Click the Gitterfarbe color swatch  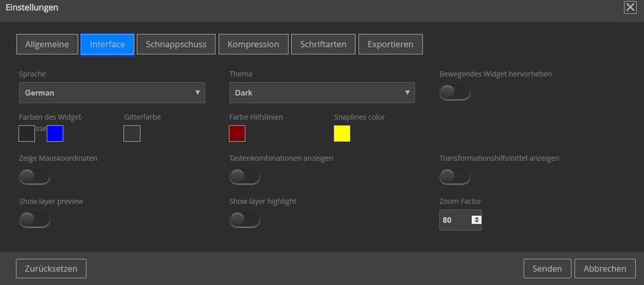(x=132, y=134)
